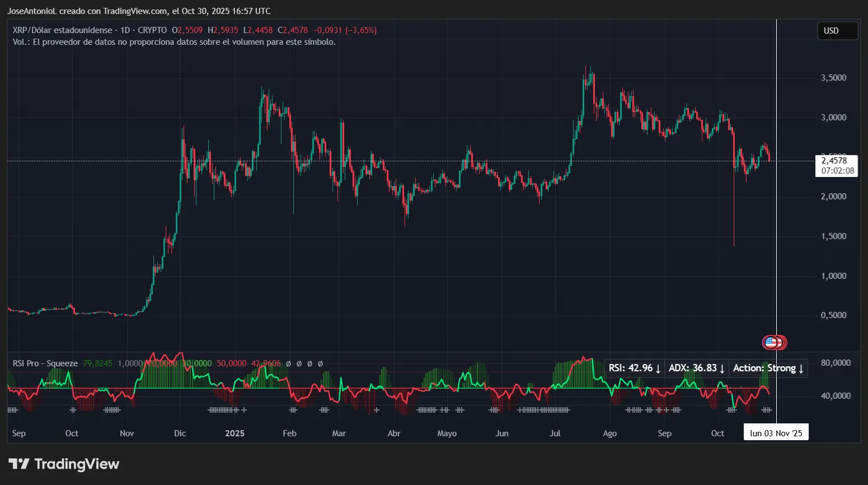Click the JoseAntonioL attribution link

(32, 11)
